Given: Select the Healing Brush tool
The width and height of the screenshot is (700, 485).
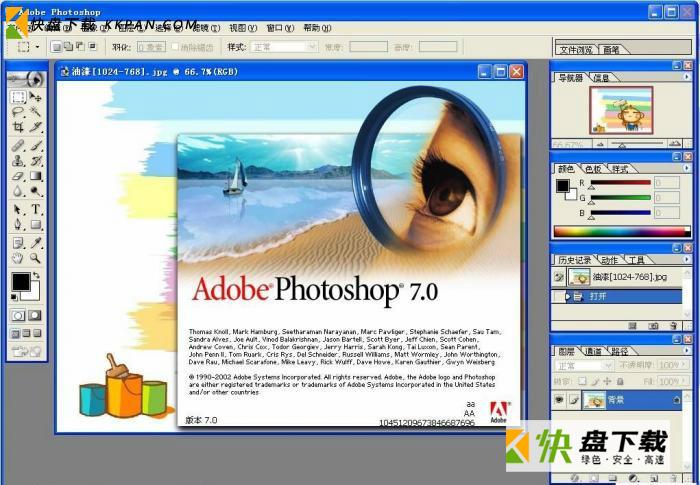Looking at the screenshot, I should pyautogui.click(x=18, y=146).
